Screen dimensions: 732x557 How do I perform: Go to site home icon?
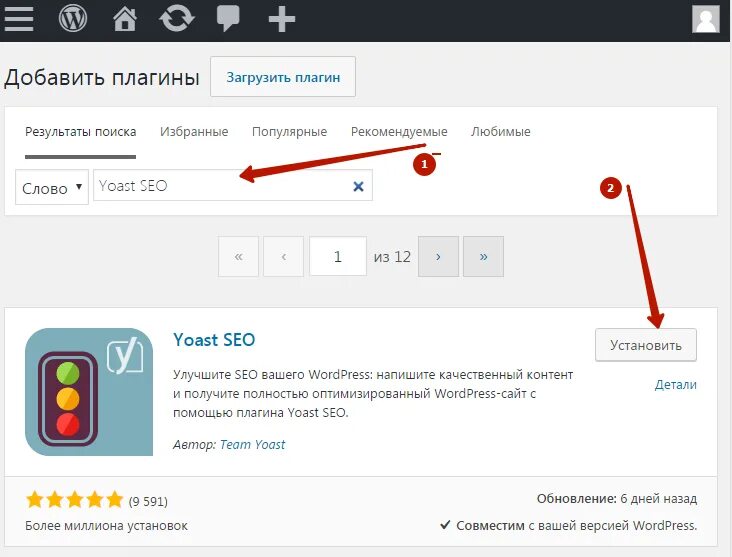click(x=125, y=19)
